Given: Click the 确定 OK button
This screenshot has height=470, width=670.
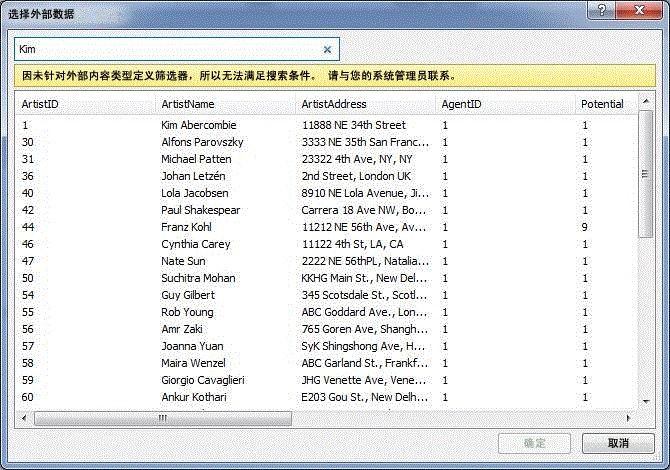Looking at the screenshot, I should [x=534, y=443].
